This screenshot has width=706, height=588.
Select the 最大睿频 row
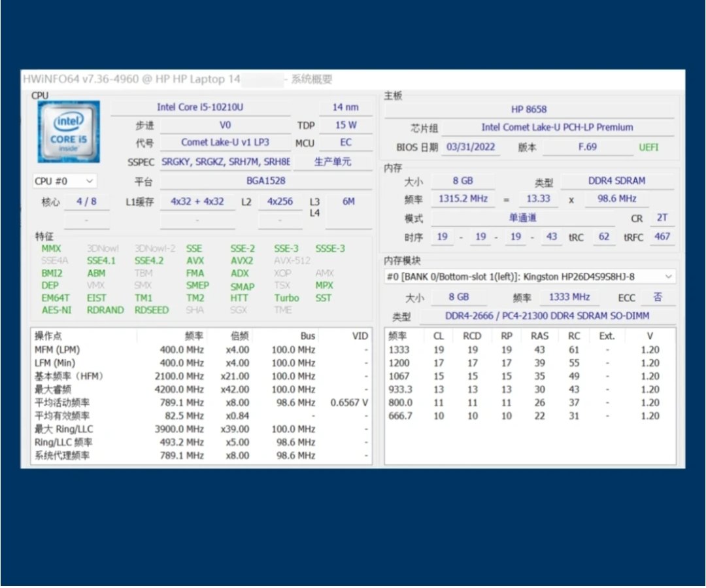196,389
